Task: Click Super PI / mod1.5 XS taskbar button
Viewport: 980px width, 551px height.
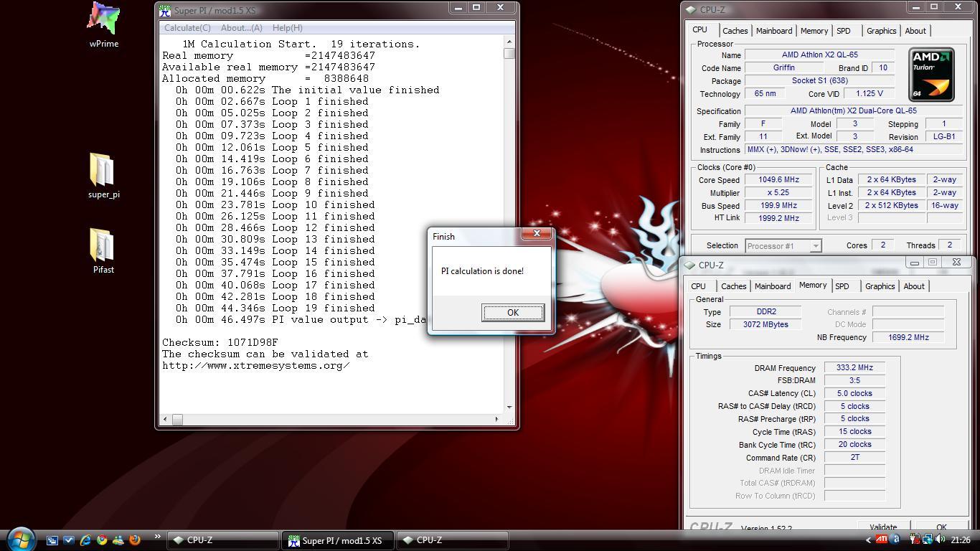Action: coord(338,540)
